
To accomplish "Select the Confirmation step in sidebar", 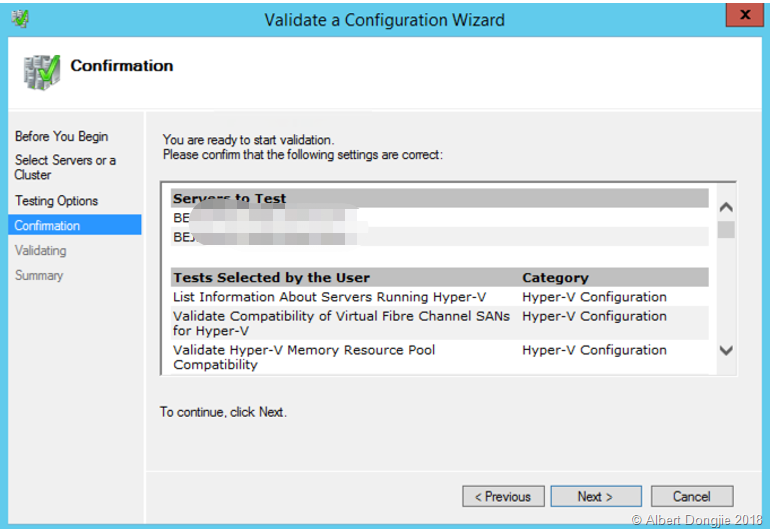I will point(47,226).
